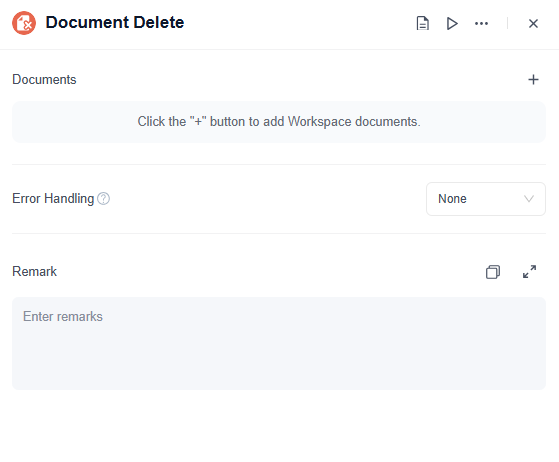Add a Workspace document with plus

point(533,79)
